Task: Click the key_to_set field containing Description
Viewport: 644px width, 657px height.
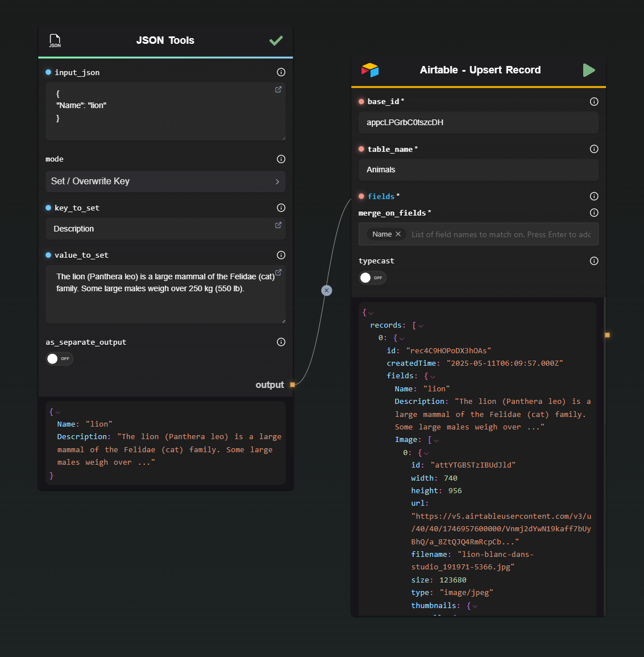Action: 165,229
